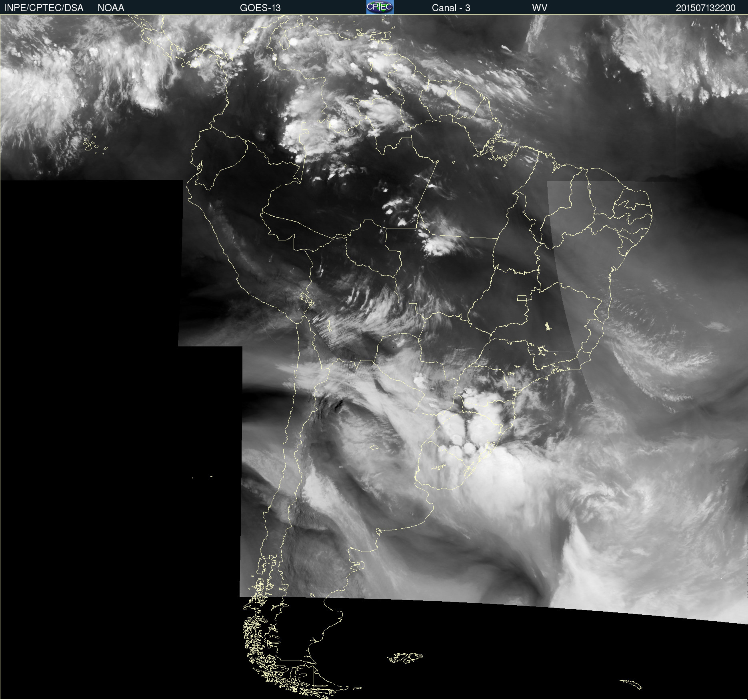The width and height of the screenshot is (748, 700).
Task: Click the INPE/CPTEC/DSA header text
Action: (44, 8)
